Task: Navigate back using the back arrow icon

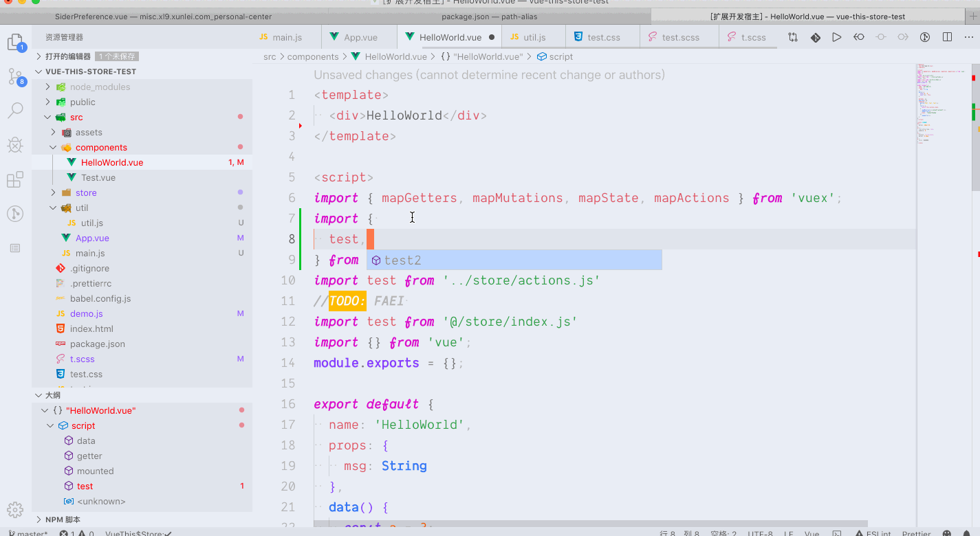Action: [858, 37]
